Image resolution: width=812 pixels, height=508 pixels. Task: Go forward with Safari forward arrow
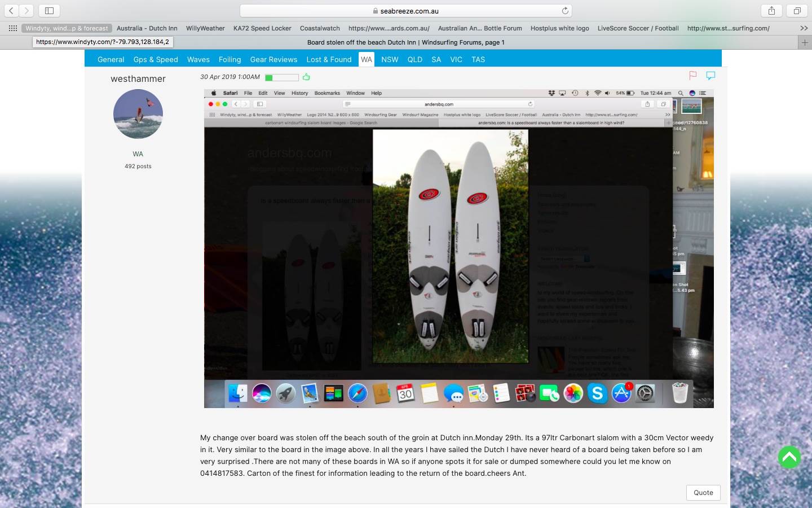point(27,11)
